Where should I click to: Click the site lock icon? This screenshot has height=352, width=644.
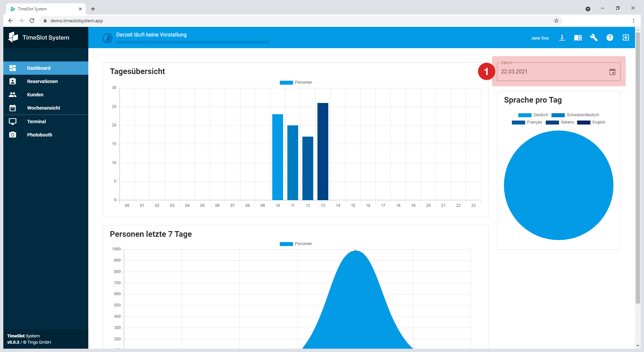[45, 21]
